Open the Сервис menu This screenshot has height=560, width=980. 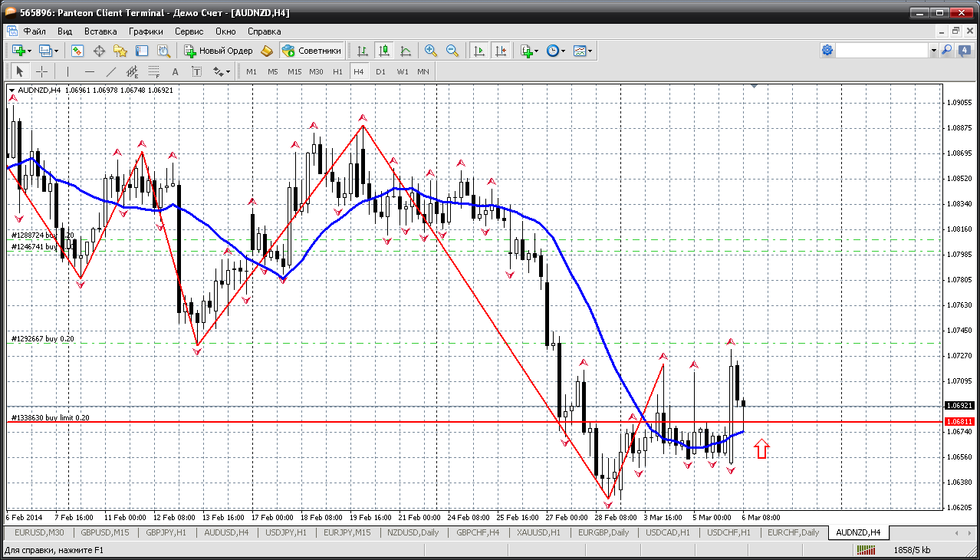189,31
